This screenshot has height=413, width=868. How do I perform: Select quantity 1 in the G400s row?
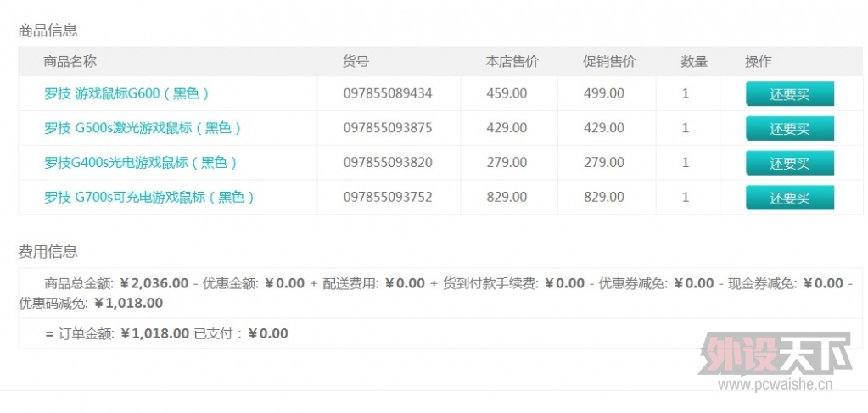[686, 162]
